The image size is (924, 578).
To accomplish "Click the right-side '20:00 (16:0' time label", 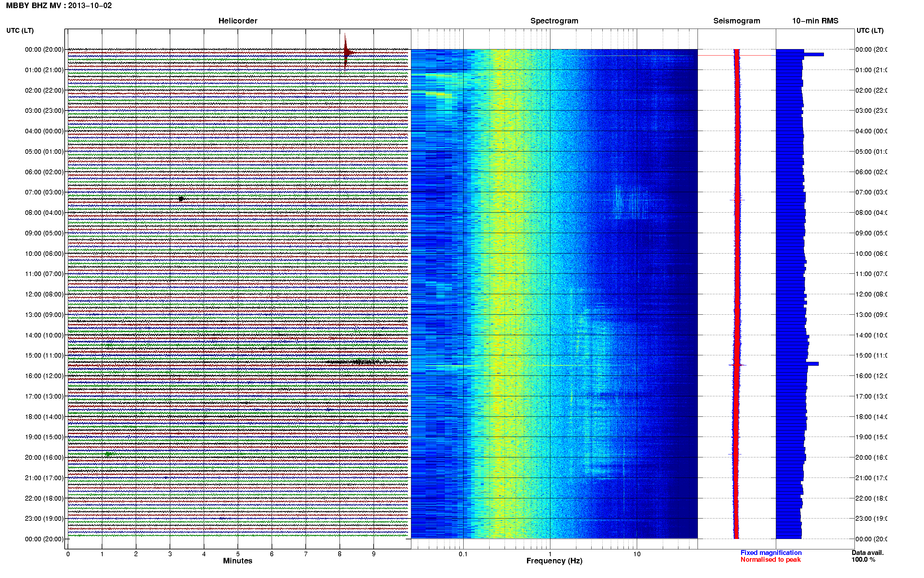I will click(871, 458).
